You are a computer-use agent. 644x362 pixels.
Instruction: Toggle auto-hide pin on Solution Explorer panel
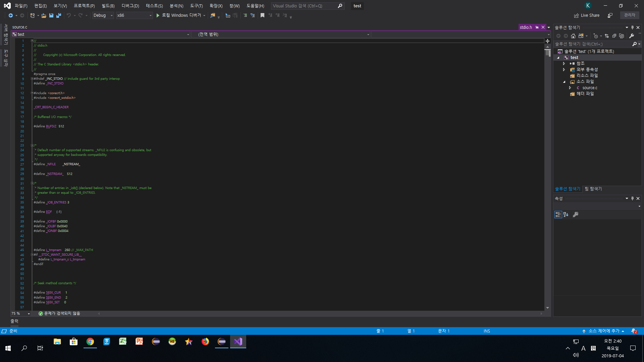point(632,27)
